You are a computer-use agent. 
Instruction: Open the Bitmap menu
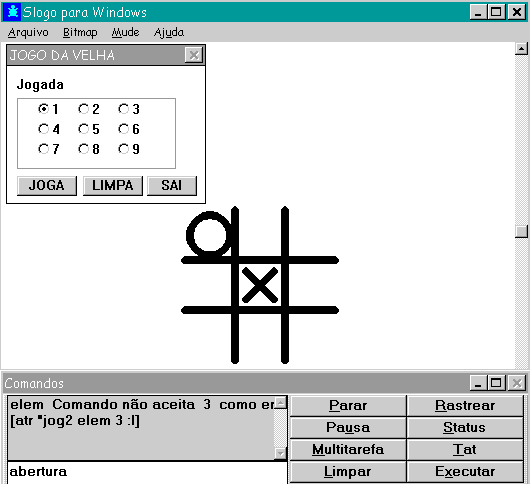click(80, 32)
